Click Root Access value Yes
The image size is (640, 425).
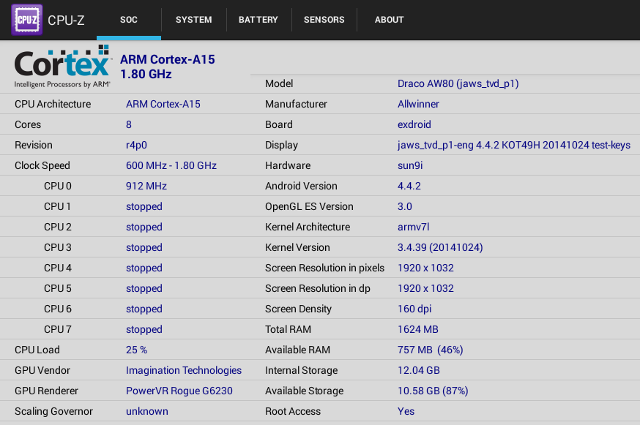[x=406, y=411]
